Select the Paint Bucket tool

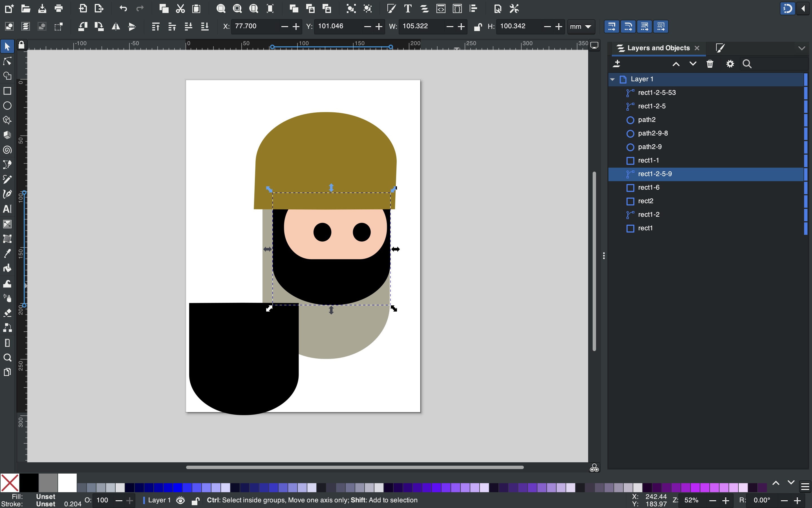7,268
